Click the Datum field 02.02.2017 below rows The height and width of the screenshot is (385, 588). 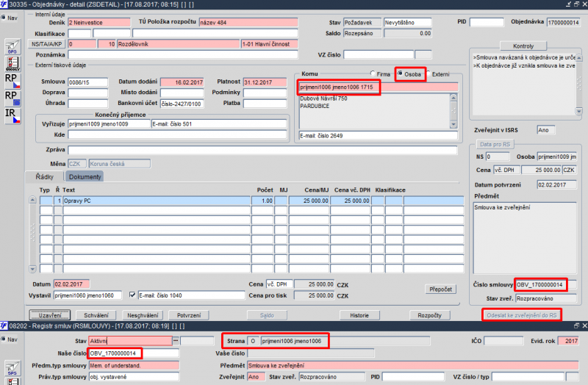71,284
